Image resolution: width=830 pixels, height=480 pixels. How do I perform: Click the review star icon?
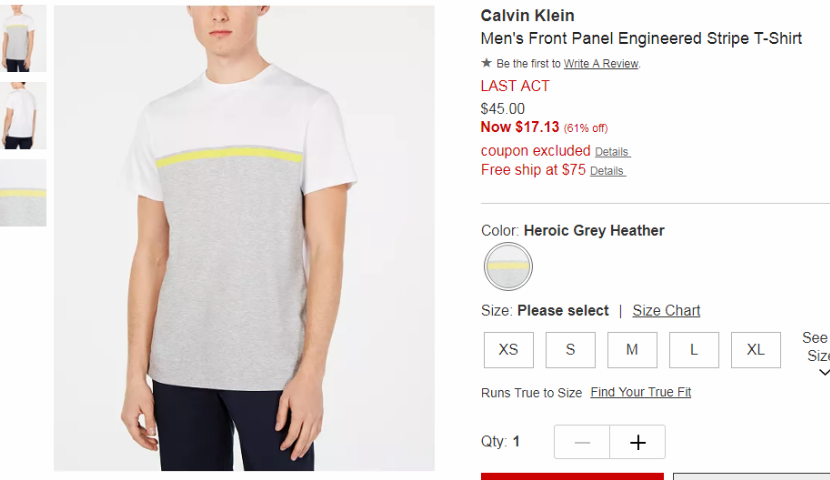pos(486,64)
